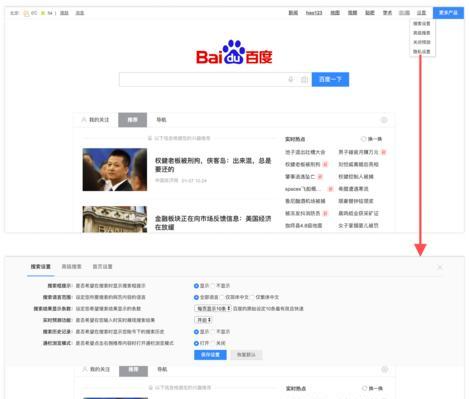This screenshot has height=399, width=469.
Task: Click the 实时热点 heading above 男子碰瓷月赚万元
Action: [x=295, y=139]
